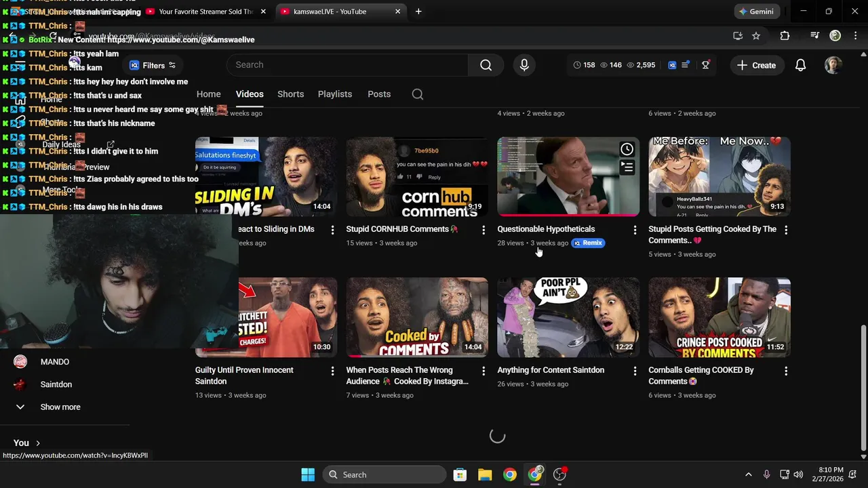
Task: Switch to 'Your Favorite Streamer Sold' browser tab
Action: click(x=205, y=12)
